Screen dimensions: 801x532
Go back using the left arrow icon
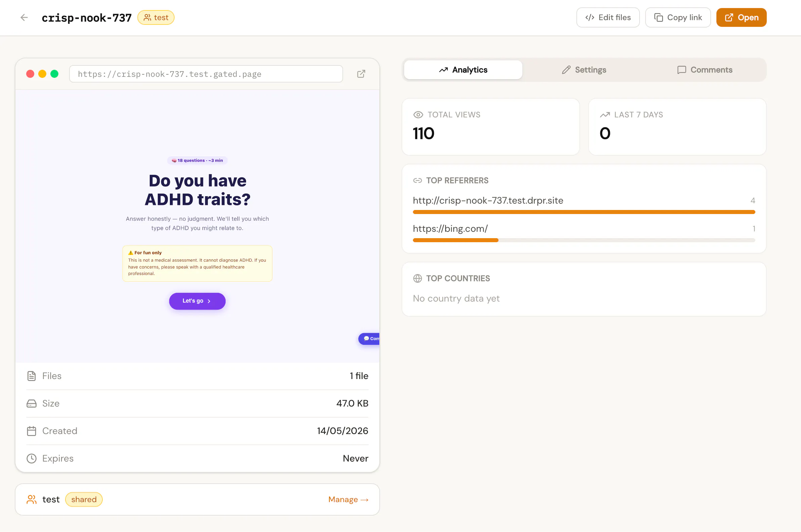click(24, 17)
